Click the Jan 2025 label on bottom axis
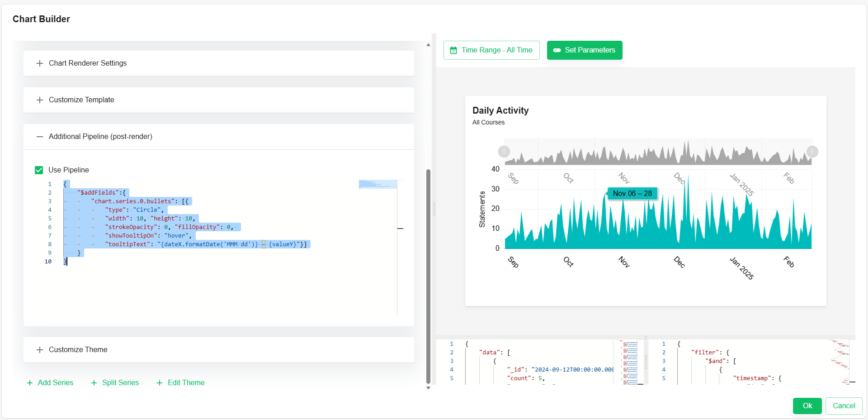The image size is (868, 420). coord(742,268)
